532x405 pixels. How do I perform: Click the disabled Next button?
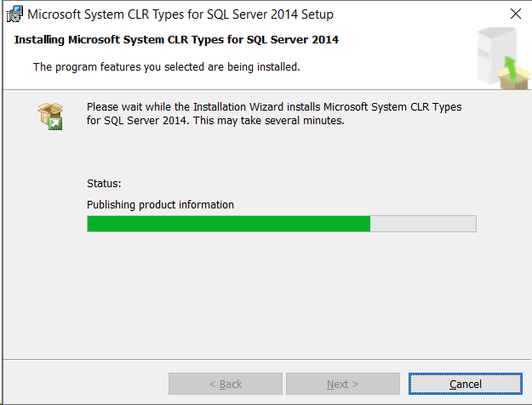pyautogui.click(x=342, y=384)
